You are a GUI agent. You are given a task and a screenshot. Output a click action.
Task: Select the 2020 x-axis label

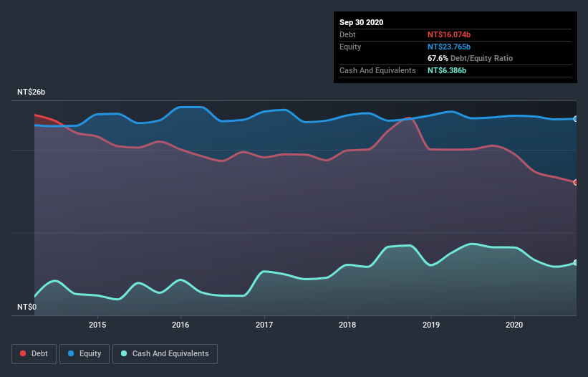514,325
